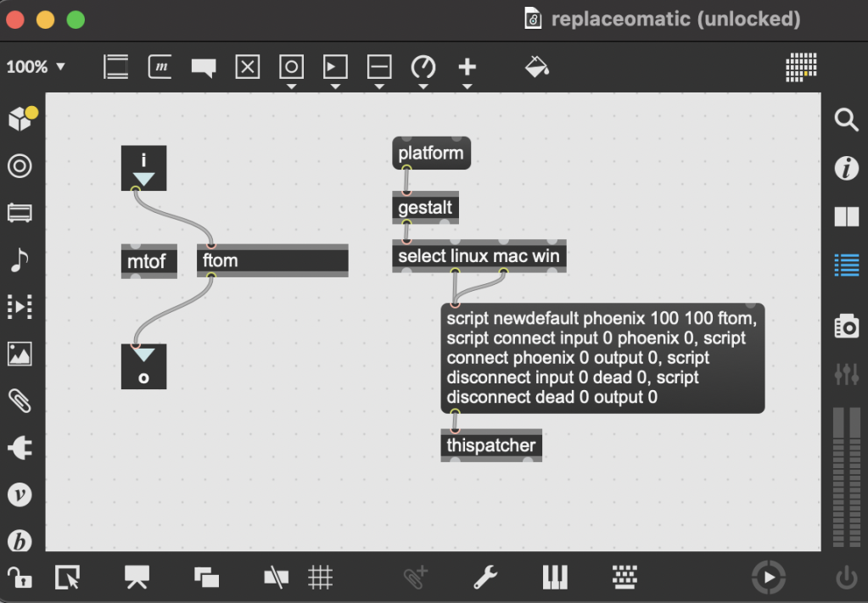
Task: Open patcher windows stack icon
Action: 206,578
